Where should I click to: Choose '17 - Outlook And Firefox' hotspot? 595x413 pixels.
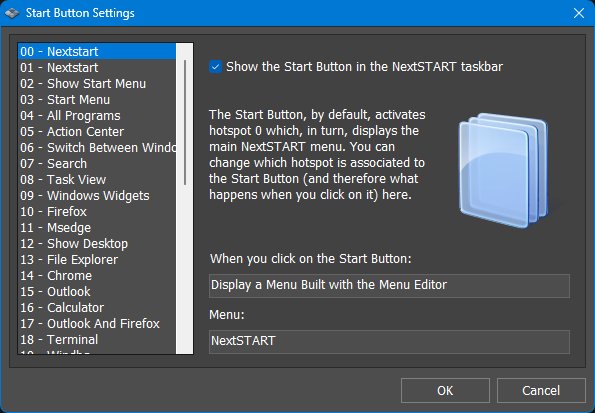coord(97,323)
